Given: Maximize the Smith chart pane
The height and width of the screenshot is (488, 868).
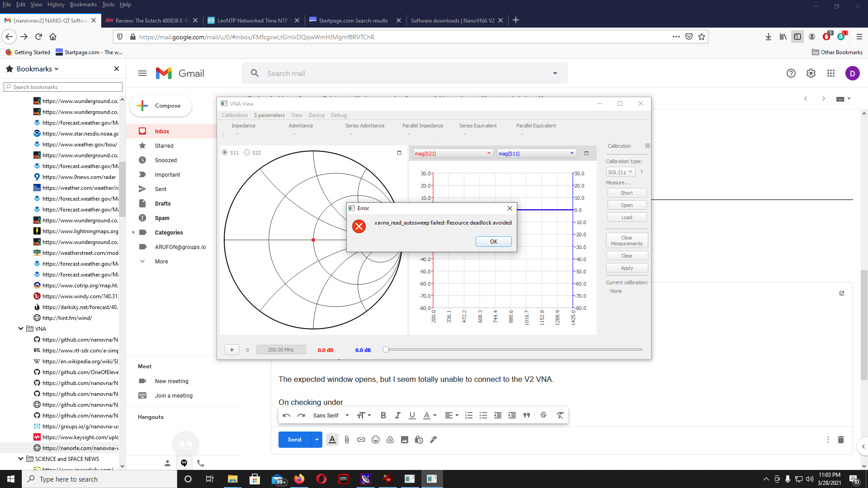Looking at the screenshot, I should [x=399, y=153].
